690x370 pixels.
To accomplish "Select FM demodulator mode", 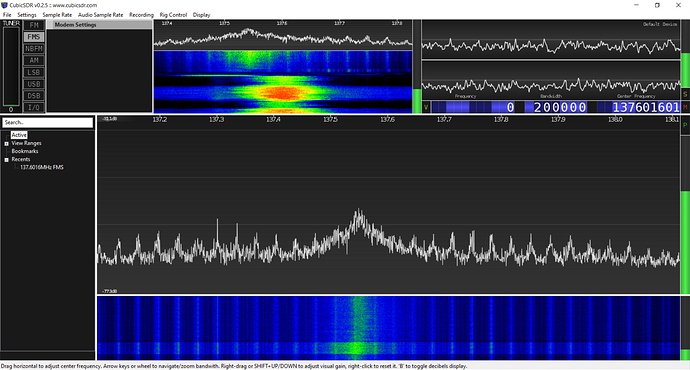I will click(x=34, y=25).
